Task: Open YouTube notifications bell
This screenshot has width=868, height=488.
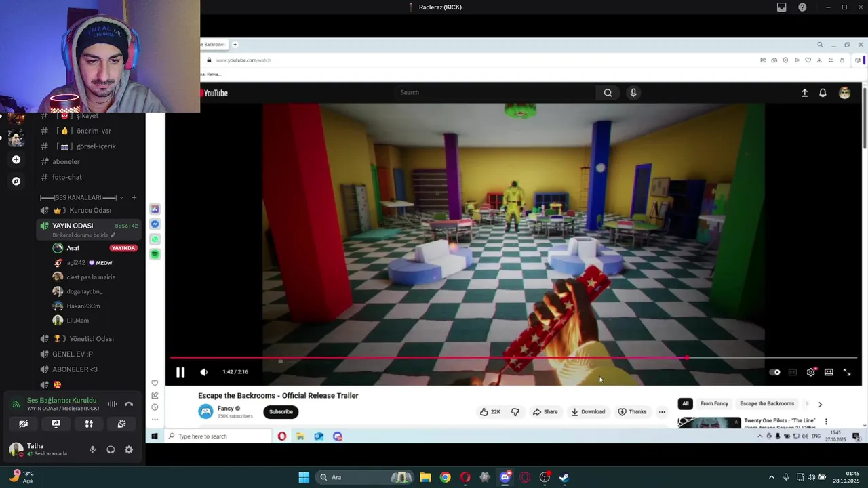Action: (x=823, y=93)
